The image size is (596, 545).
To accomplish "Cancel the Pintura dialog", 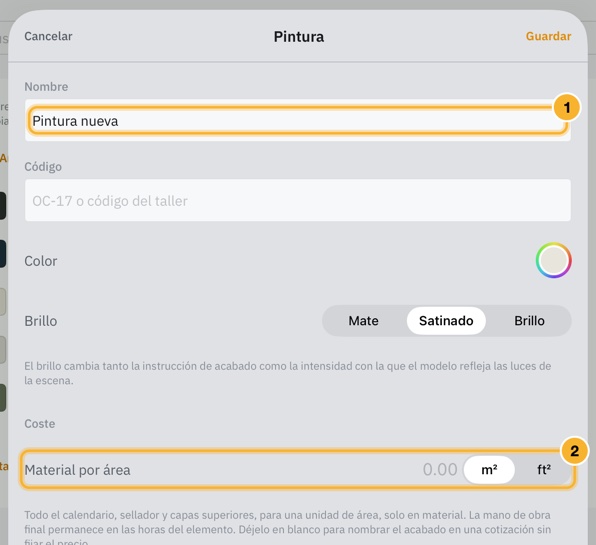I will coord(48,36).
